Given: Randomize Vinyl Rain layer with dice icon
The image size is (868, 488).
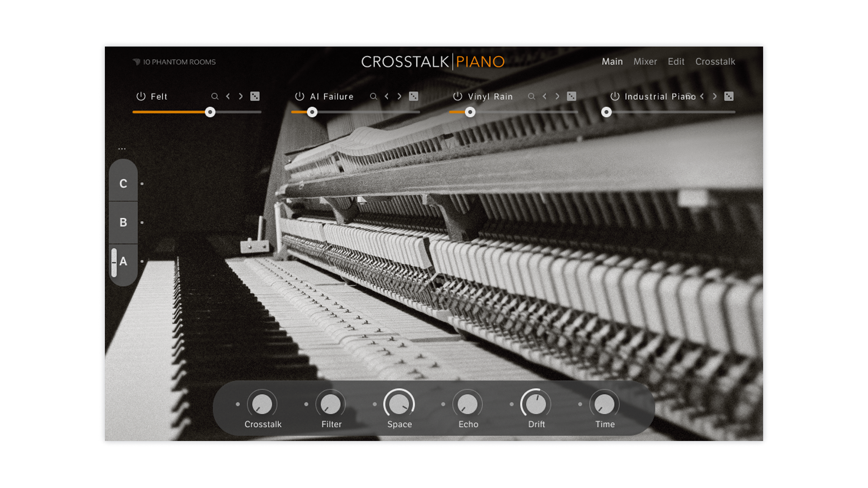Looking at the screenshot, I should point(571,96).
